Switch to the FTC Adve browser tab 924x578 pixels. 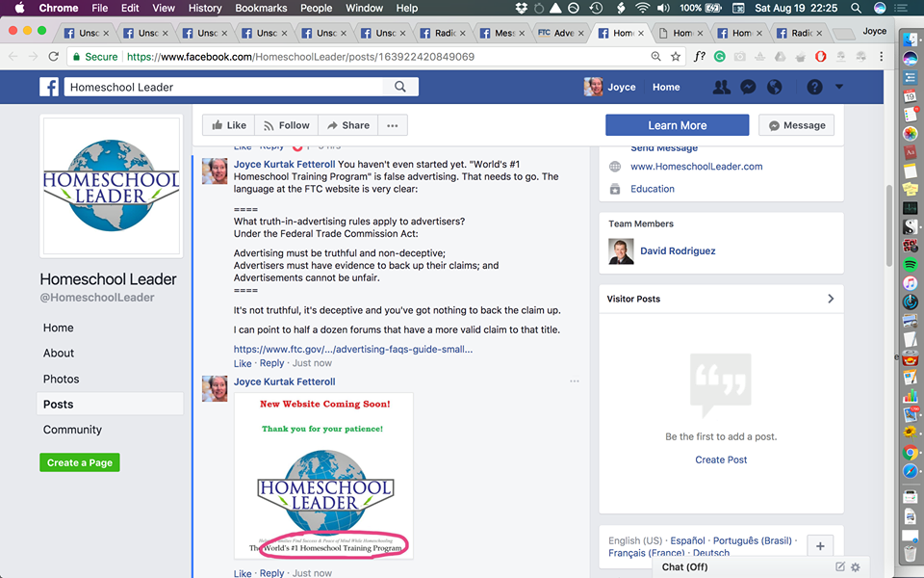[561, 33]
